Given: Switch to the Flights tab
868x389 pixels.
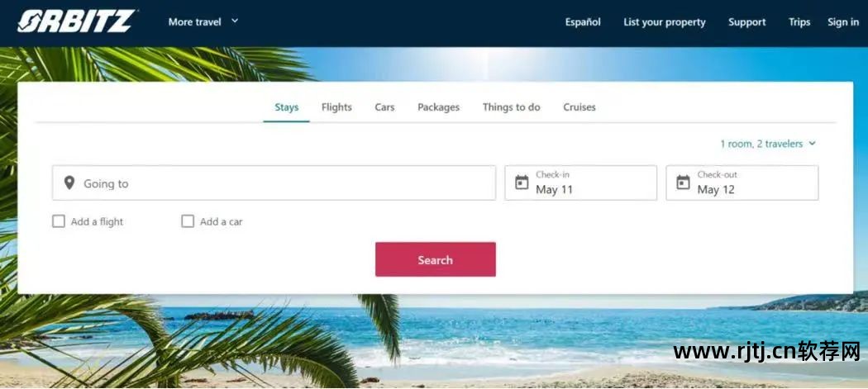Looking at the screenshot, I should point(336,107).
